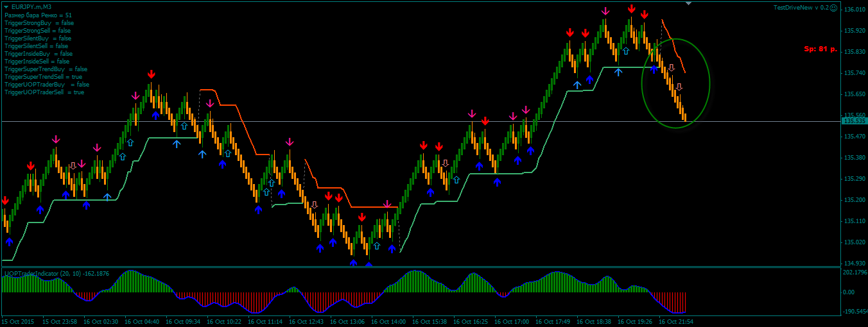Click the '16 Oct 18:38' time axis label
Viewport: 868px width, 327px height.
[594, 321]
